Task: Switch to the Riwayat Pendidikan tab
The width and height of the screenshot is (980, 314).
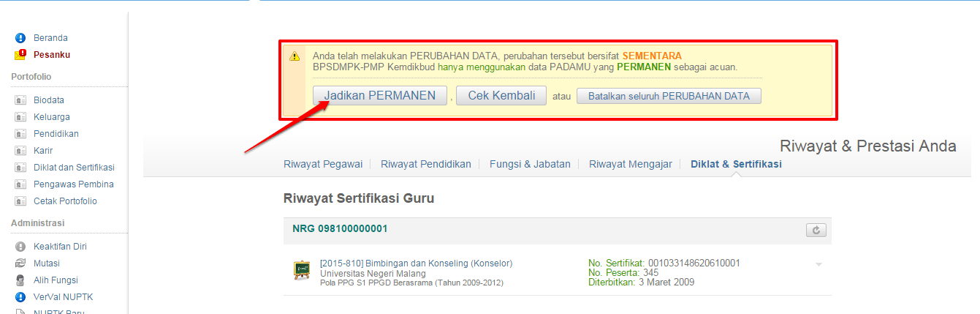Action: pos(426,164)
